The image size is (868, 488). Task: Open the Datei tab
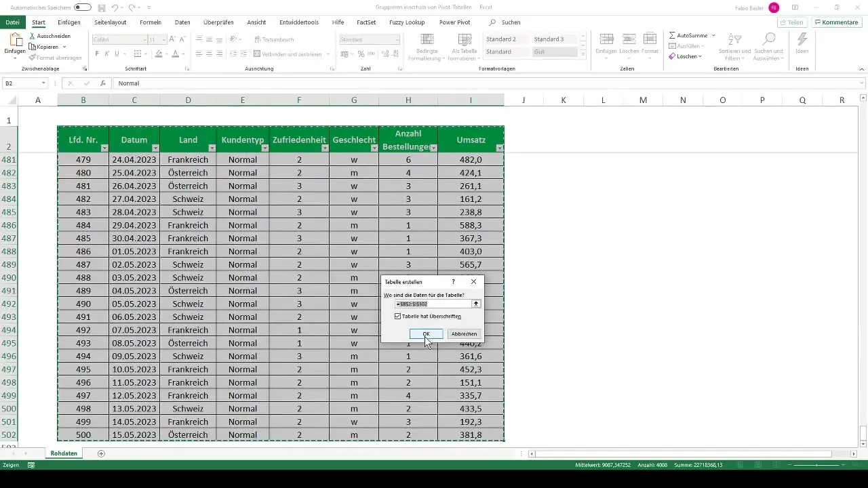pyautogui.click(x=12, y=22)
